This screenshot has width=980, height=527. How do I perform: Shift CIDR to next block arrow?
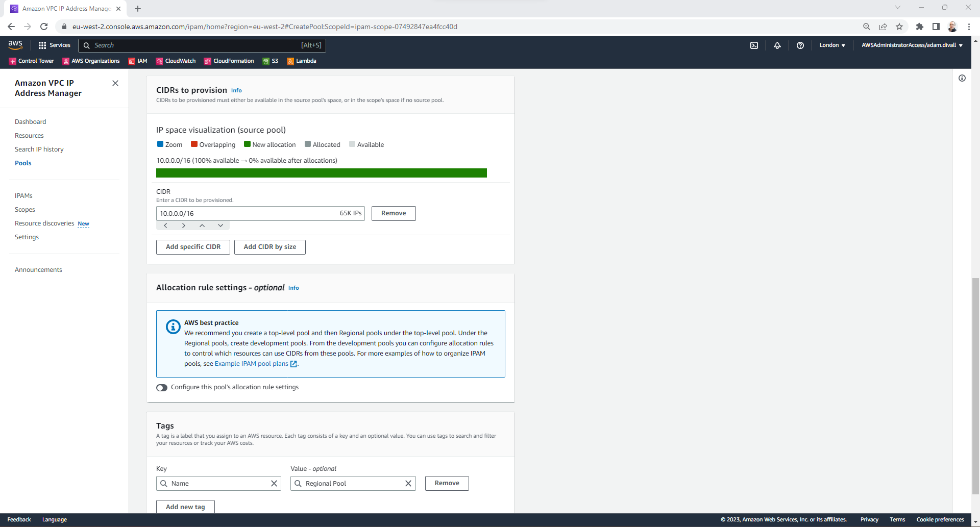pyautogui.click(x=184, y=225)
